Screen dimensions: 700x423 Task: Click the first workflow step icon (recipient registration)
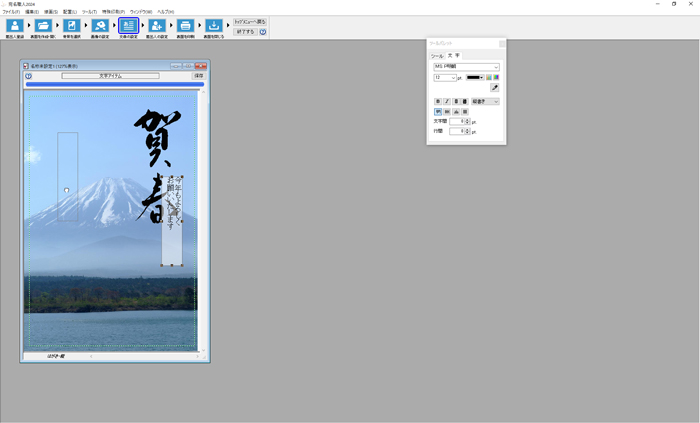click(14, 26)
